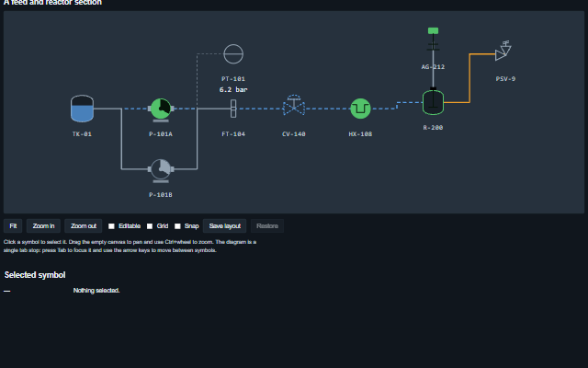Click the AG-212 label text
Image resolution: width=588 pixels, height=368 pixels.
[x=433, y=67]
